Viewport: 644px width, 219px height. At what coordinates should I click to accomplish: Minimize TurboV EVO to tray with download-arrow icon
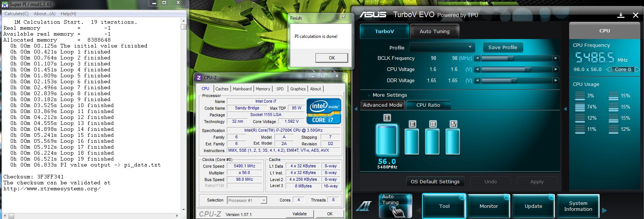click(621, 15)
